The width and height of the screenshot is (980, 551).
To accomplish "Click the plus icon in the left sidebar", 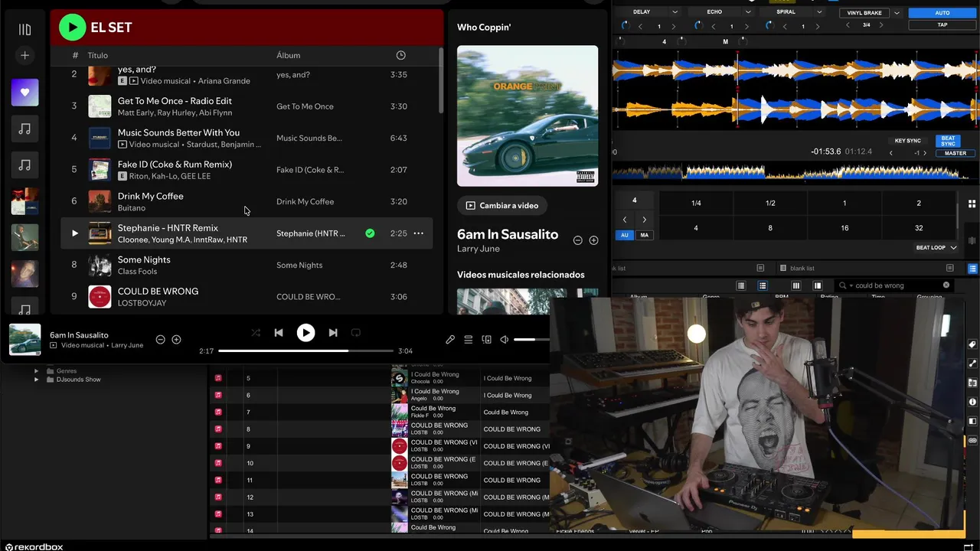I will [x=24, y=55].
